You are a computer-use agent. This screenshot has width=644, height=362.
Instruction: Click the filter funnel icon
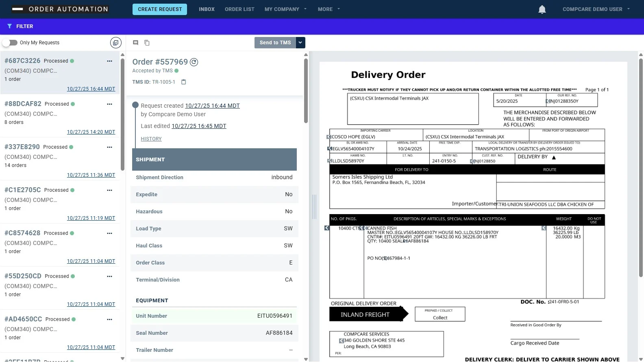(9, 26)
